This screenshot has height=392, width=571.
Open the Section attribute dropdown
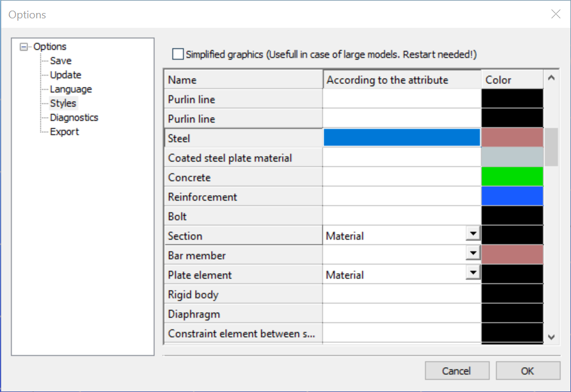[x=473, y=234]
